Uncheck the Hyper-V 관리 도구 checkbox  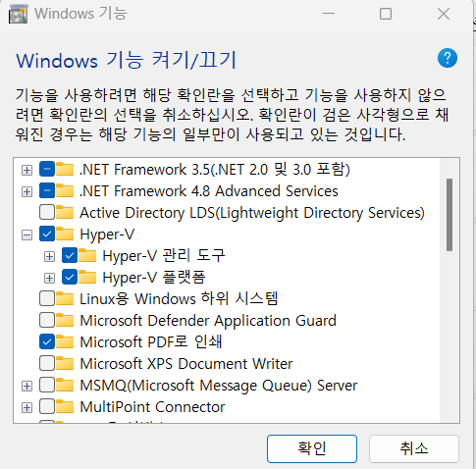(70, 256)
